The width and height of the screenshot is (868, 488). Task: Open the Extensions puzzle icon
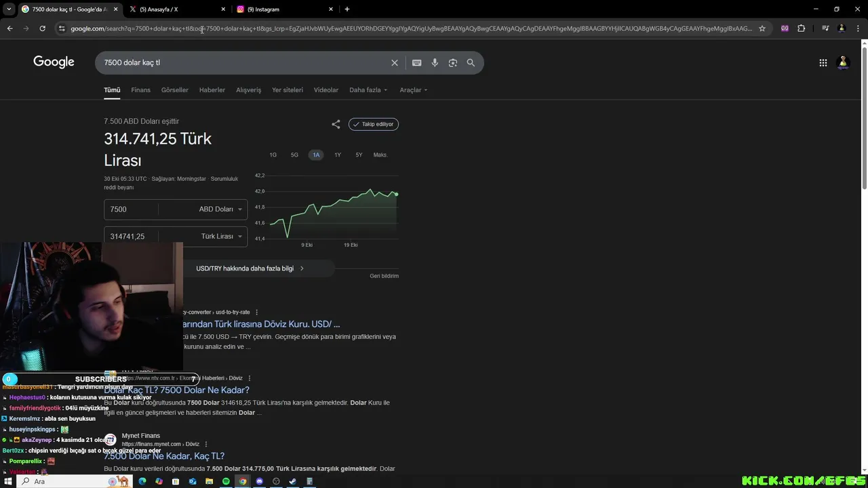point(802,28)
